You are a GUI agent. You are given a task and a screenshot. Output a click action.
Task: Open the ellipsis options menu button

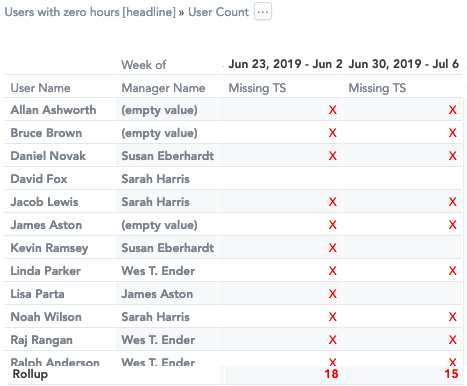[263, 12]
